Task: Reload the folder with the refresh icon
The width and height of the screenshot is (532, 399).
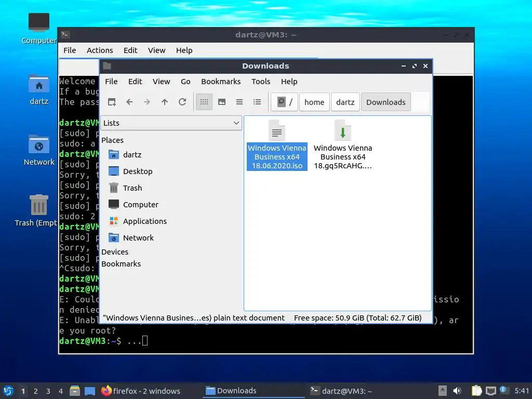Action: coord(182,102)
